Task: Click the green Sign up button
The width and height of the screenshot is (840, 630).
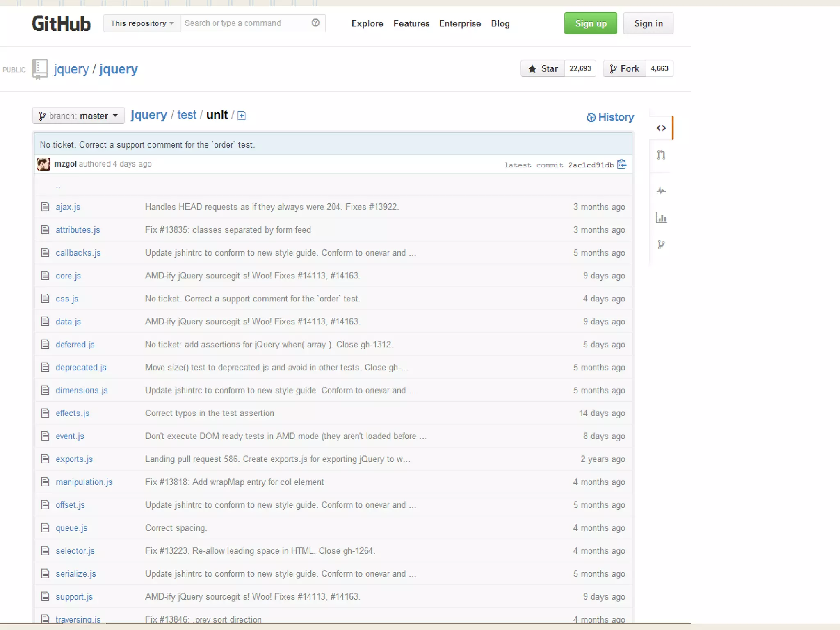Action: (590, 23)
